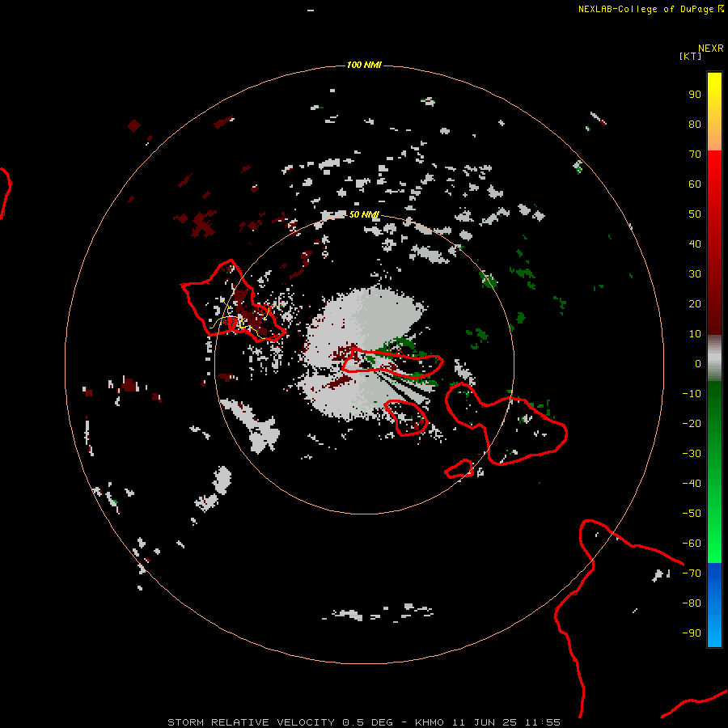Click the KHMO station ID in the caption
Screen dimensions: 728x728
coord(430,722)
